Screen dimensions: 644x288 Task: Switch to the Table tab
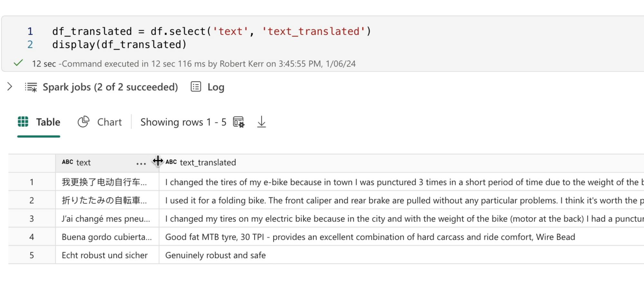(48, 122)
